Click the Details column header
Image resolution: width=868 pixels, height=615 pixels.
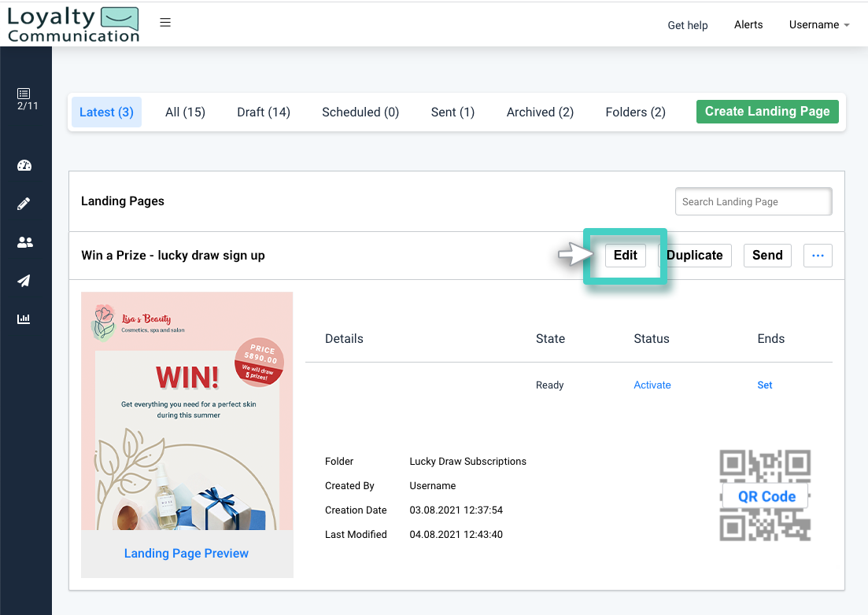pyautogui.click(x=345, y=338)
